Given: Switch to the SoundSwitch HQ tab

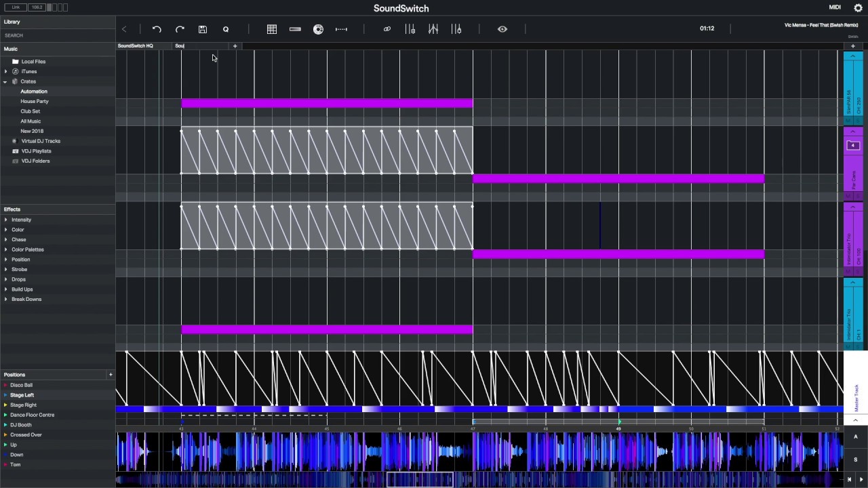Looking at the screenshot, I should point(136,46).
